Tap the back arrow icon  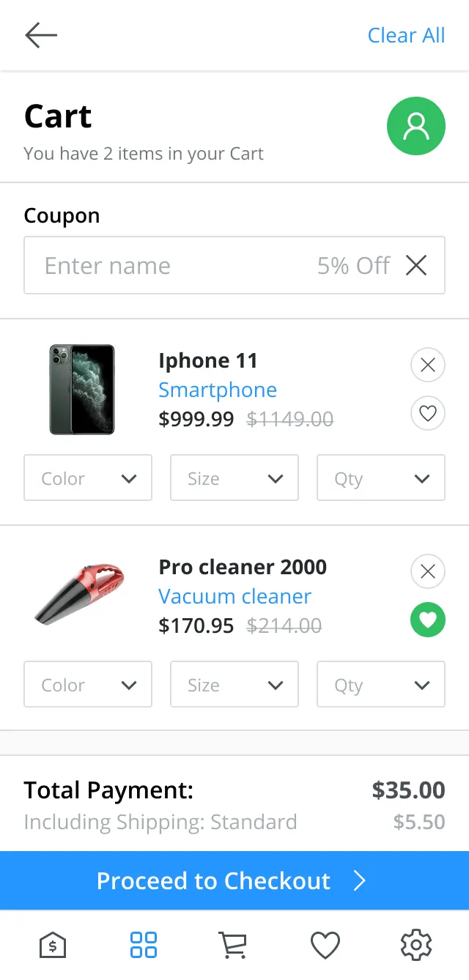[x=41, y=35]
